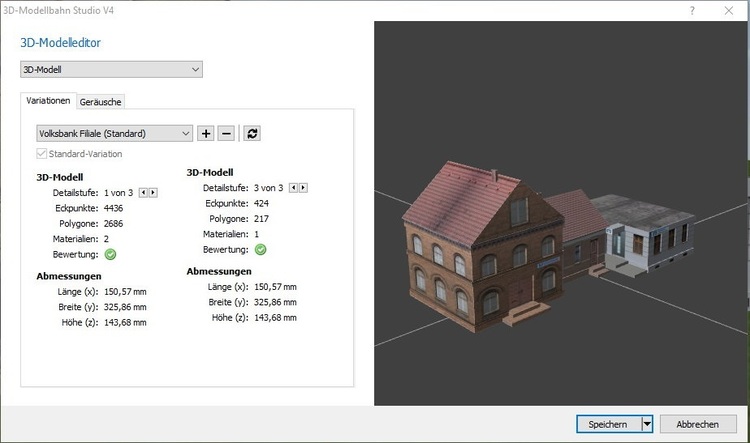Open help with the question mark button
The height and width of the screenshot is (443, 750).
[x=692, y=11]
